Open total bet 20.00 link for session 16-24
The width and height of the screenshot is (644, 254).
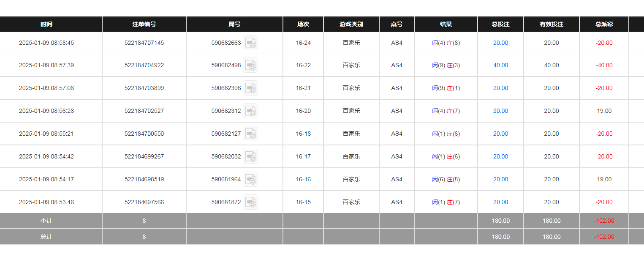coord(500,43)
